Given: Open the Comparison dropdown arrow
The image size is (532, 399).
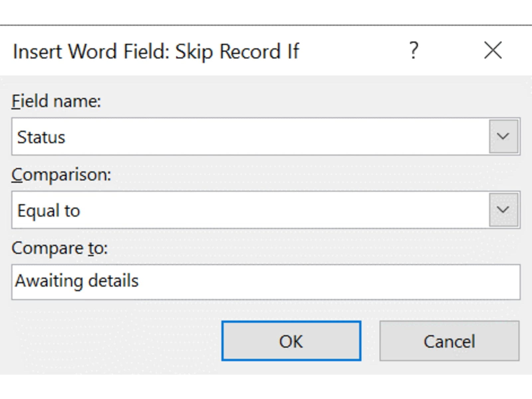Looking at the screenshot, I should click(503, 210).
